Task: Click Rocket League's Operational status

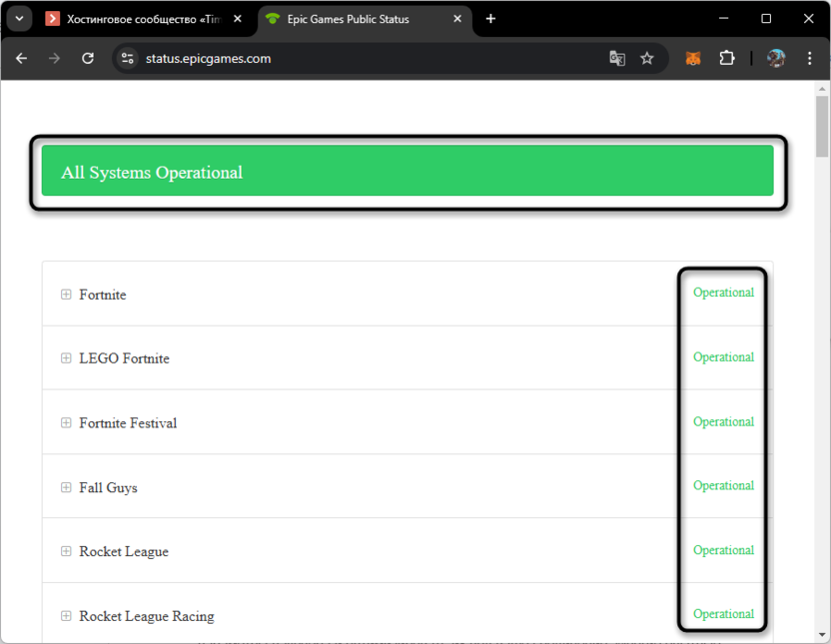Action: [x=723, y=550]
